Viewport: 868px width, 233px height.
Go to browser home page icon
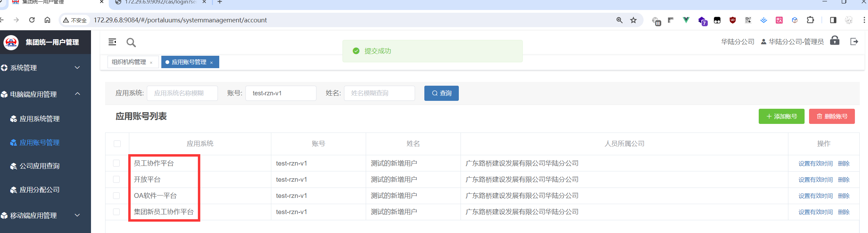48,20
